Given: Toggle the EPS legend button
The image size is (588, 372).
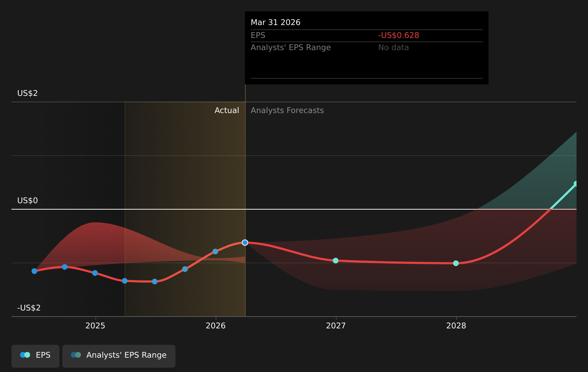Looking at the screenshot, I should coord(35,356).
